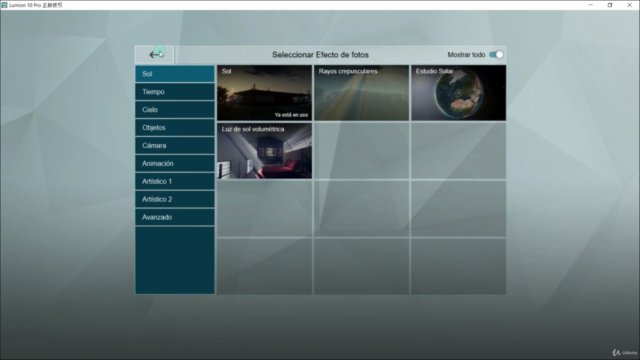This screenshot has height=360, width=640.
Task: Select the Artístico 2 category
Action: (175, 200)
